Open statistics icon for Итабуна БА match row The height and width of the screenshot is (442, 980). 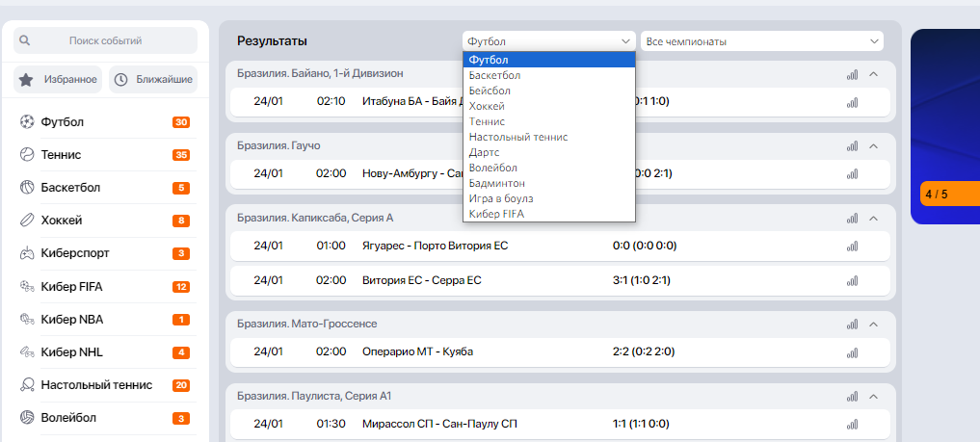click(852, 102)
